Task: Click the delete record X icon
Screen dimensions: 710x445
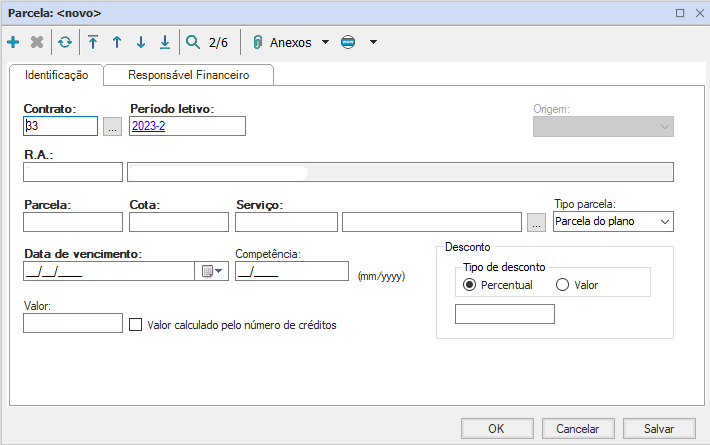Action: pyautogui.click(x=37, y=43)
